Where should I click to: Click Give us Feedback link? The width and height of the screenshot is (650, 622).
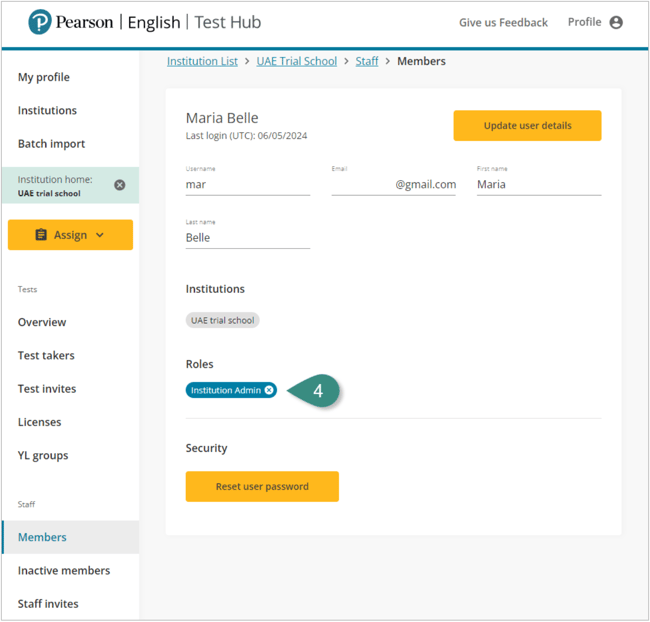(x=503, y=22)
